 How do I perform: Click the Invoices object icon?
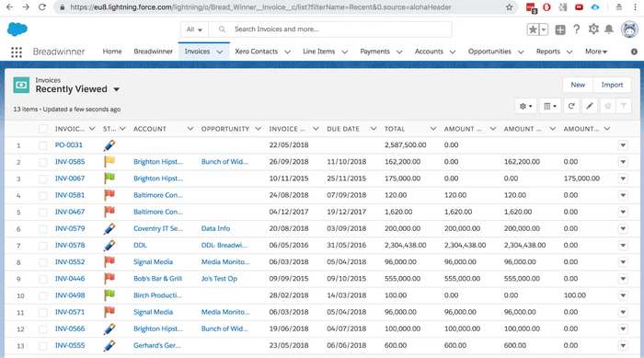point(21,85)
